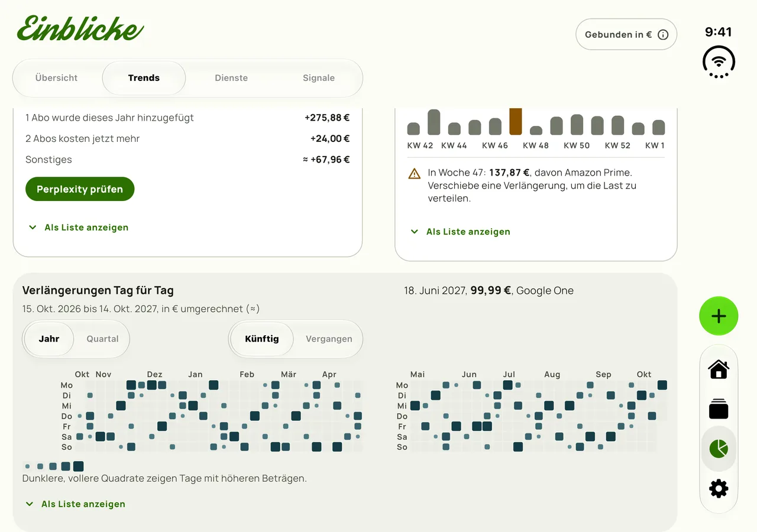Click the Perplexity prüfen button
The image size is (757, 532).
pos(80,189)
